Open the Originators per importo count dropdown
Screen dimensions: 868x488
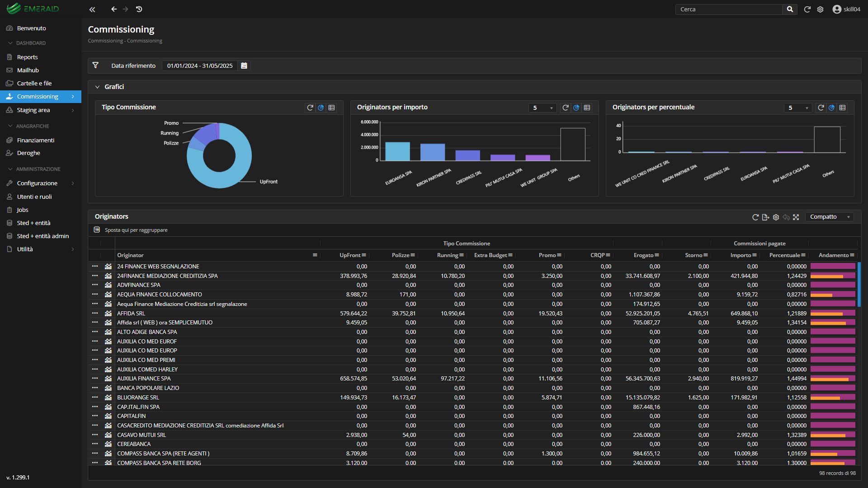542,108
